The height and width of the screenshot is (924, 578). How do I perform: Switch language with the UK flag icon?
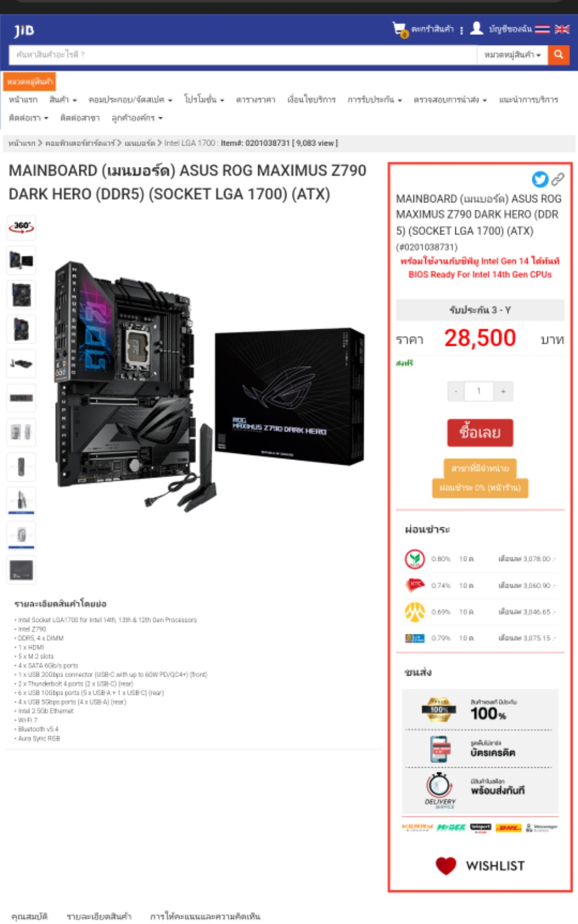tap(561, 29)
